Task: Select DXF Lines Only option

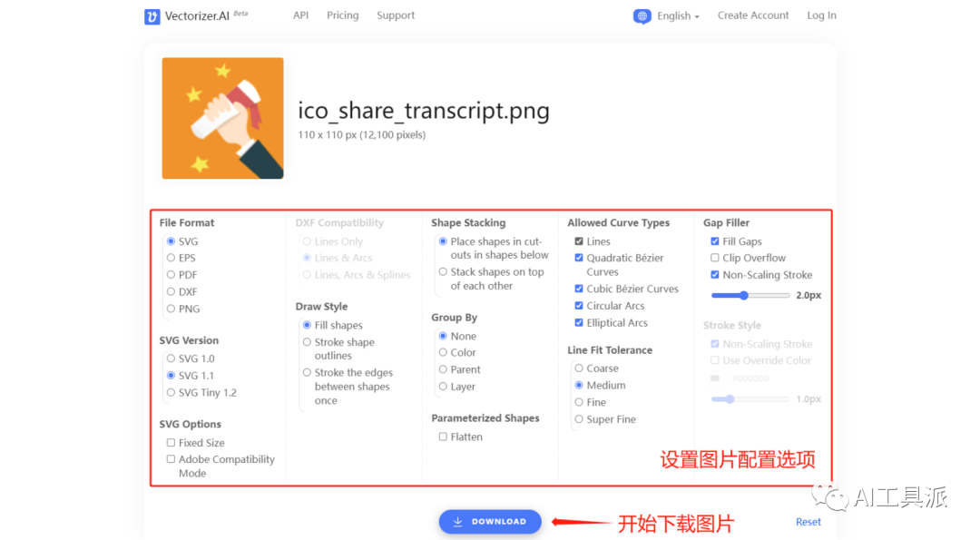Action: coord(307,241)
